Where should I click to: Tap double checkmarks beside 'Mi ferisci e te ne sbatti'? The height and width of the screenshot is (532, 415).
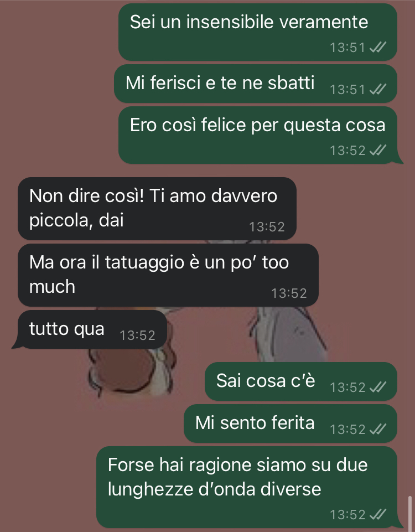pyautogui.click(x=378, y=89)
